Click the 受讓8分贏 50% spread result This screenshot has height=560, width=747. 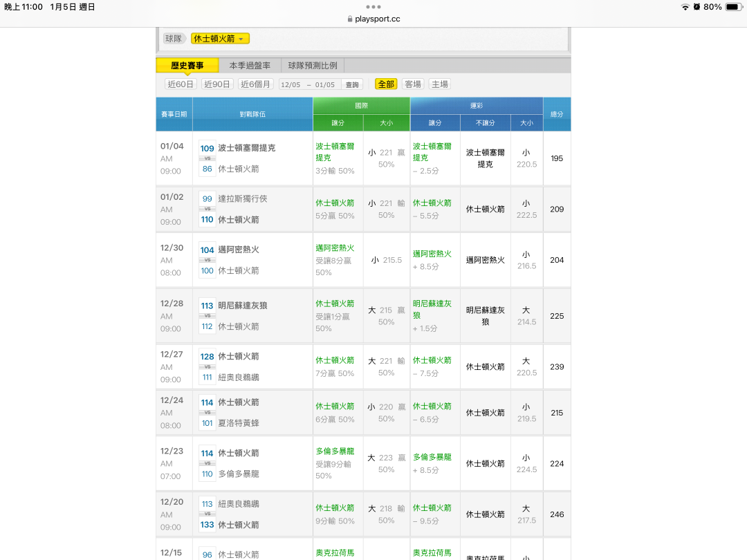tap(333, 267)
